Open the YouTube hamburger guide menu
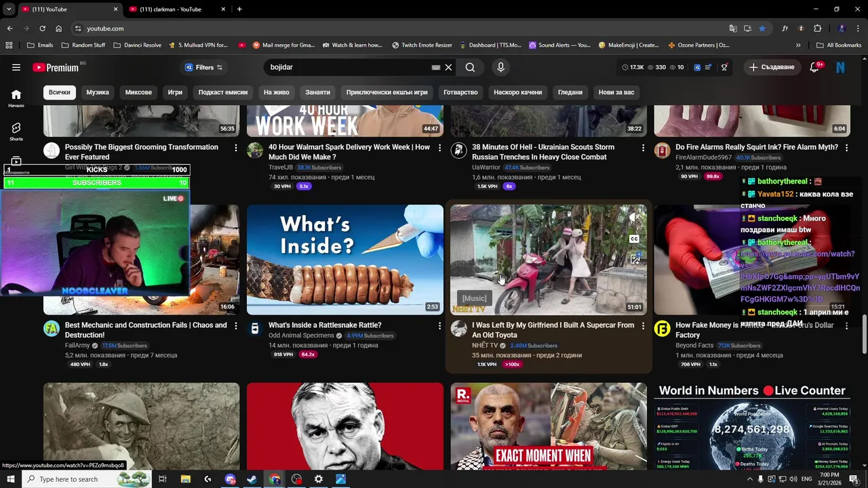 click(16, 67)
